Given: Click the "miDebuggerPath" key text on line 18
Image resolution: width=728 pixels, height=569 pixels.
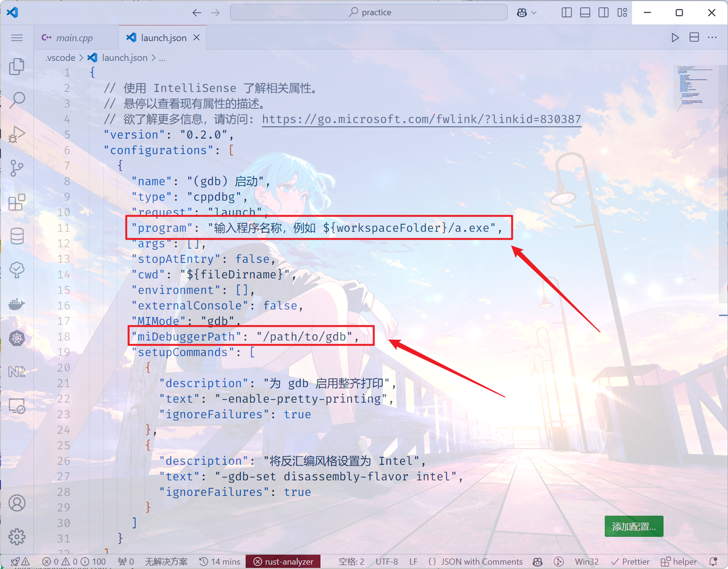Looking at the screenshot, I should [186, 336].
